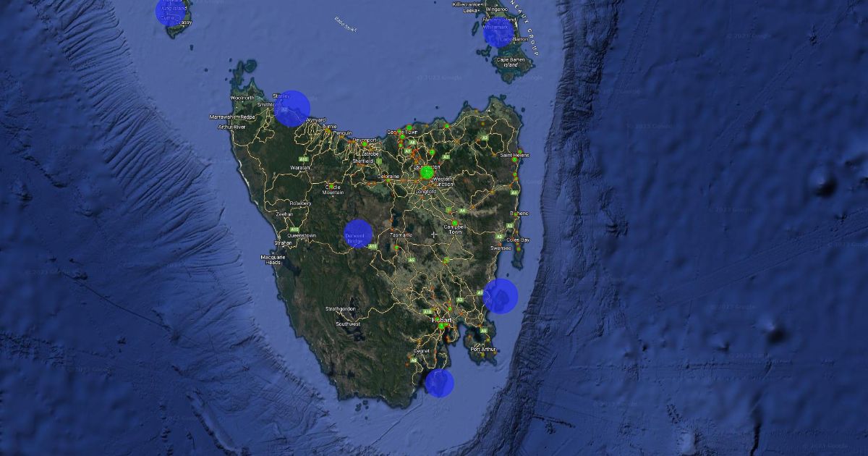Screen dimensions: 868x456
Task: Click the Queenstown town label
Action: tap(302, 236)
